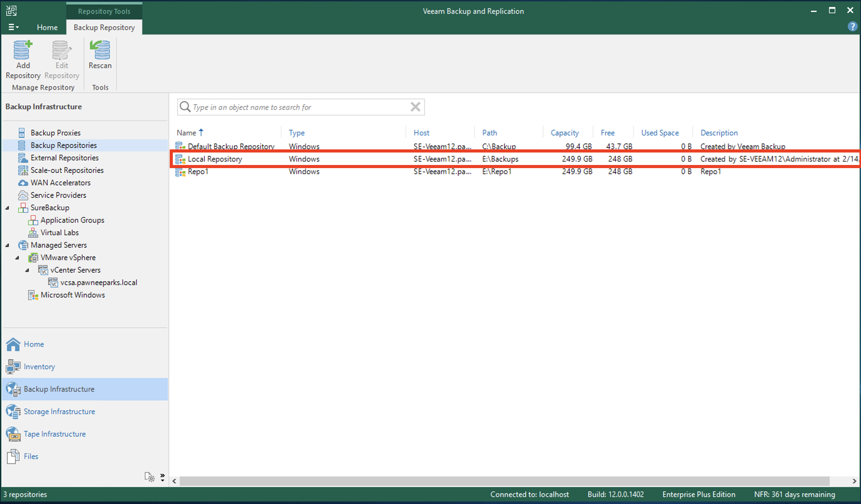Viewport: 861px width, 504px height.
Task: Select Backup Proxies in the tree
Action: (56, 133)
